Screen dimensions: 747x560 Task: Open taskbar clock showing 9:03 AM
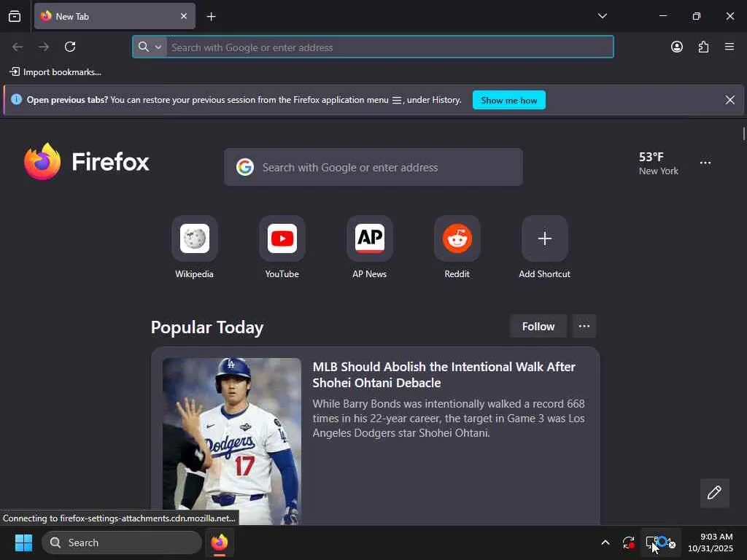point(710,542)
